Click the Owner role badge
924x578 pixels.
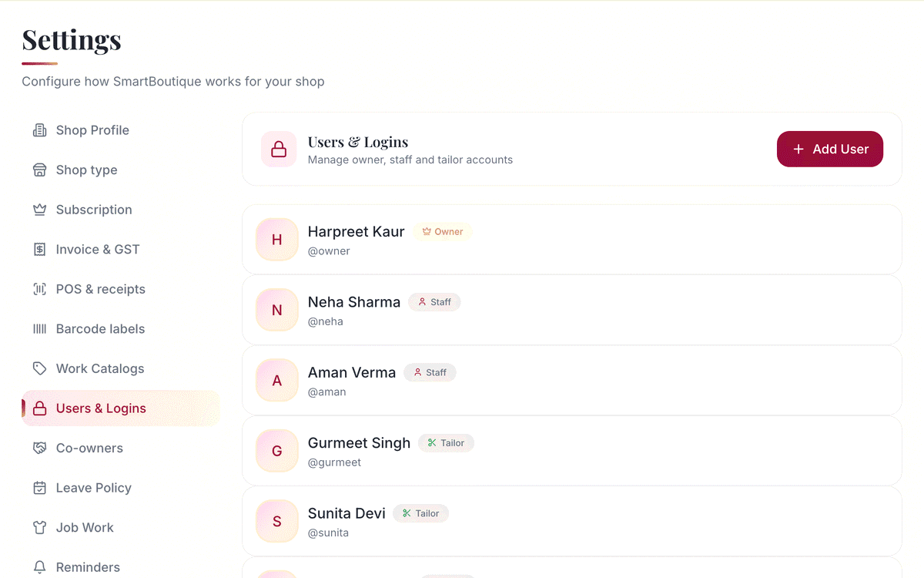443,232
